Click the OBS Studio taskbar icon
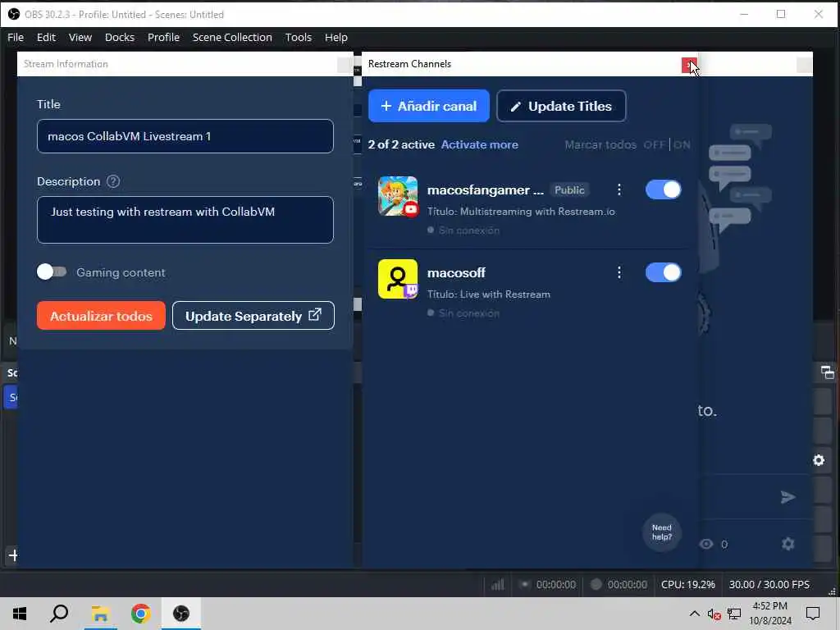This screenshot has width=840, height=630. (x=181, y=614)
